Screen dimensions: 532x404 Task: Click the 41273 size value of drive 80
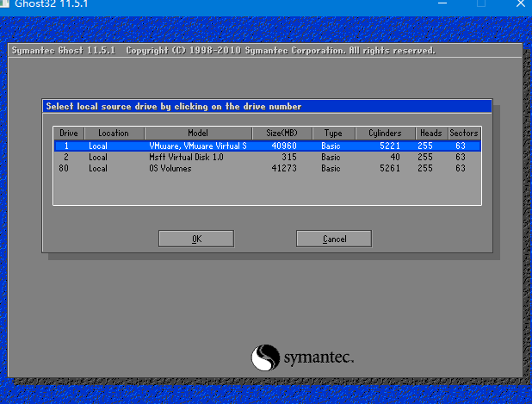click(283, 169)
